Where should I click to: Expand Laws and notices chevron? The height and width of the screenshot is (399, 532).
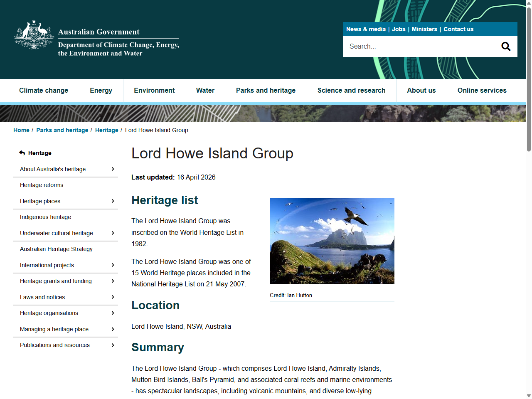pos(113,297)
